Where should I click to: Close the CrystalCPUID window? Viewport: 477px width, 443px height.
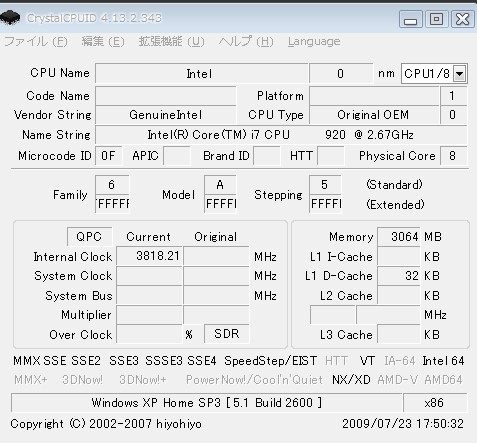pyautogui.click(x=463, y=19)
